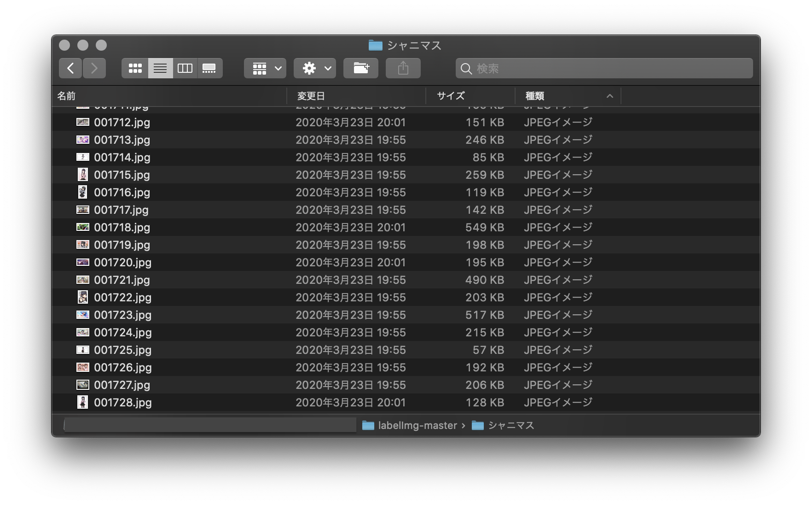Click the 490 KB size cell
Image resolution: width=812 pixels, height=505 pixels.
click(x=485, y=280)
